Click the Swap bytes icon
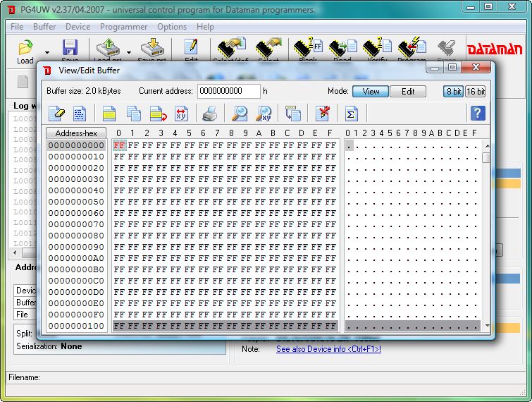 (181, 114)
